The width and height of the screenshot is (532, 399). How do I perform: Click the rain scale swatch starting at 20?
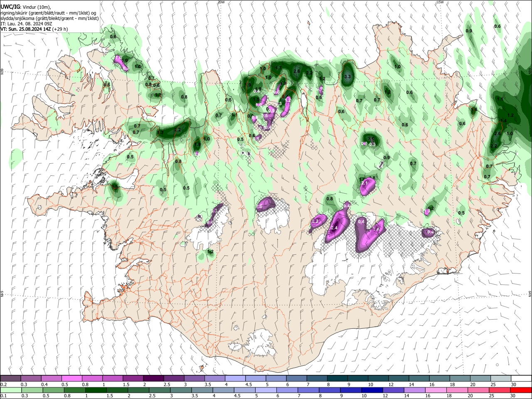click(x=478, y=390)
